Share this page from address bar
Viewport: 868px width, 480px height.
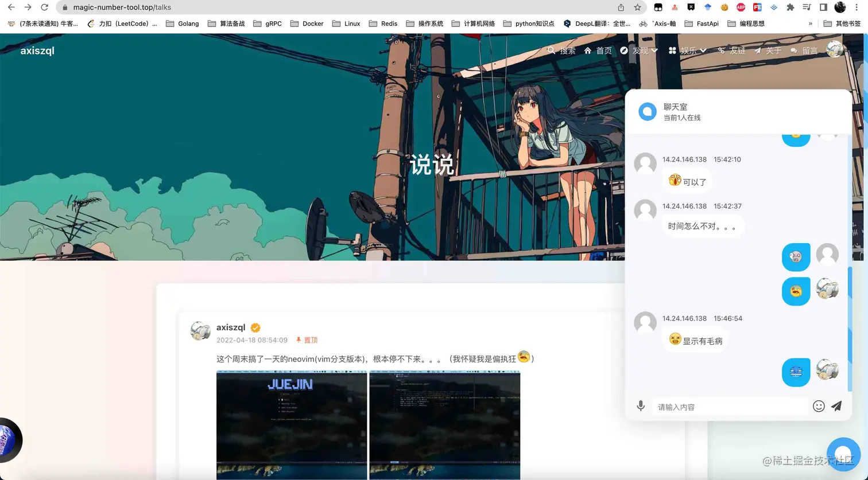click(621, 7)
